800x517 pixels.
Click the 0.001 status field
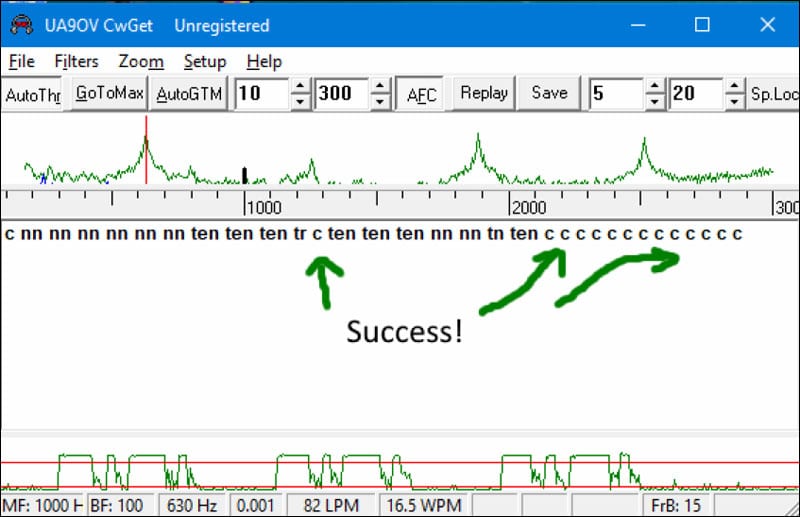[256, 505]
